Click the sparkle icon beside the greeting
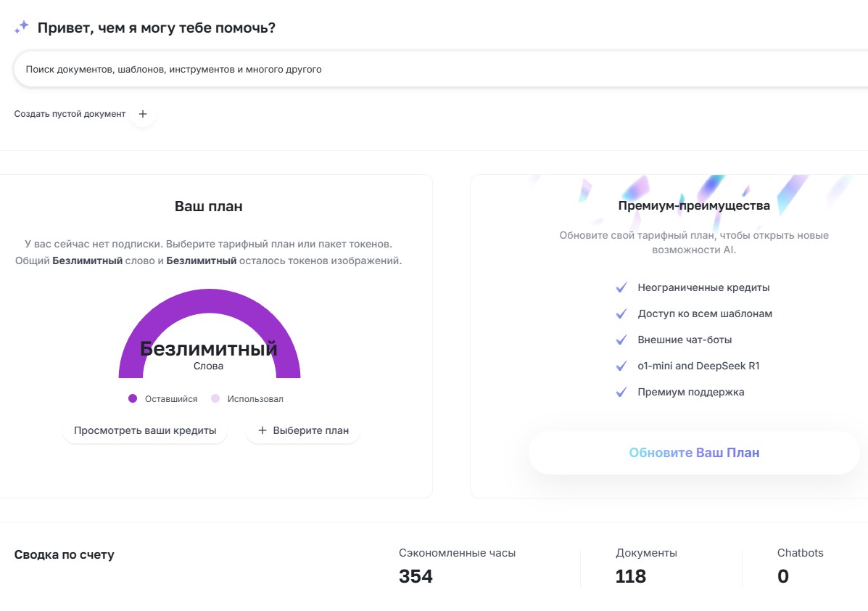The height and width of the screenshot is (611, 868). (22, 28)
